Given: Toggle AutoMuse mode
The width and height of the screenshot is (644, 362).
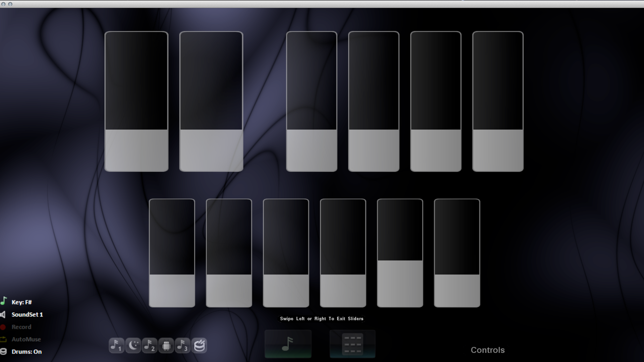Looking at the screenshot, I should click(x=26, y=339).
